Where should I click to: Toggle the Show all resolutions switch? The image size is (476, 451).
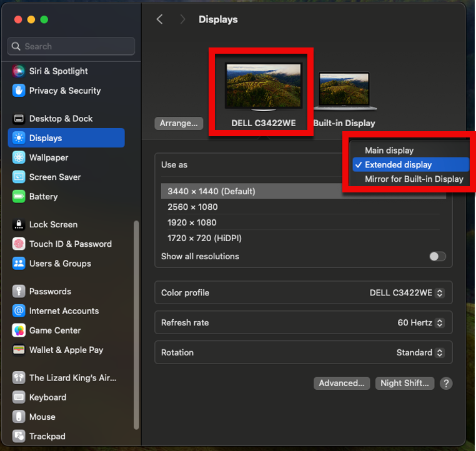tap(437, 256)
